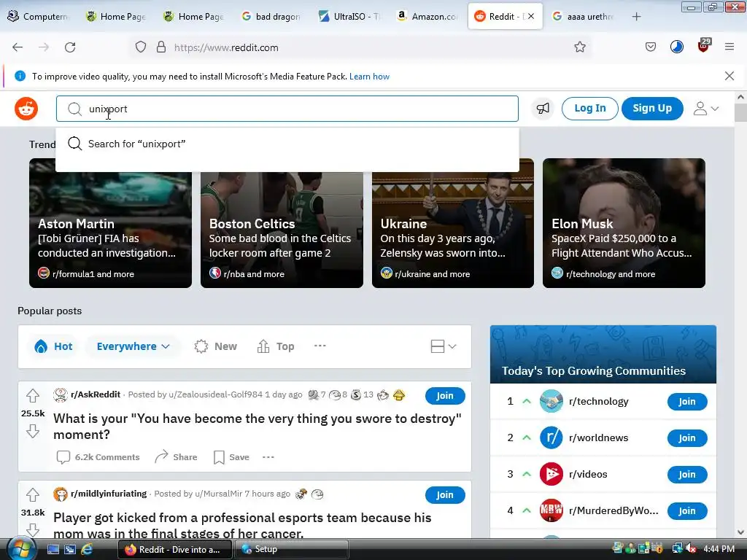The image size is (747, 560).
Task: Click the Reddit logo home icon
Action: click(x=26, y=109)
